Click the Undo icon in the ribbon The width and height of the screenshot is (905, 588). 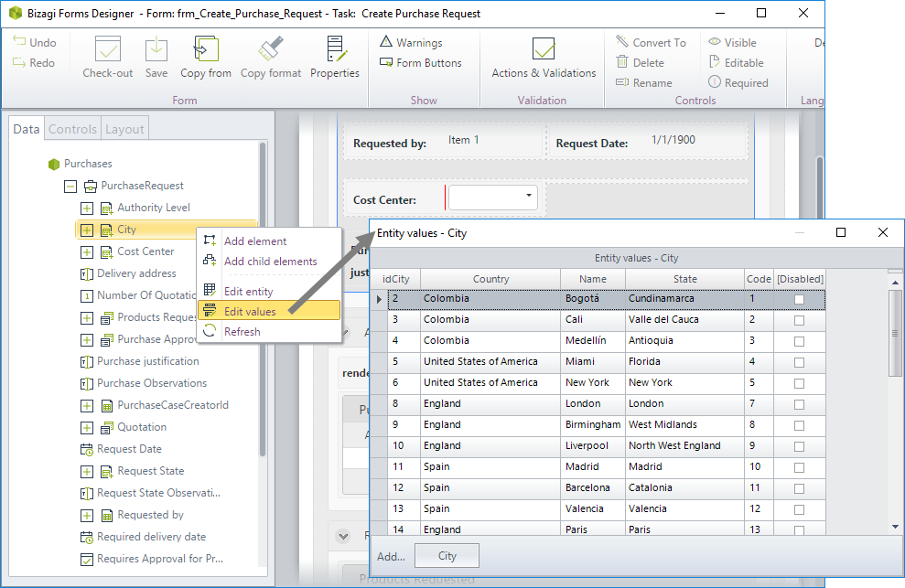coord(19,41)
